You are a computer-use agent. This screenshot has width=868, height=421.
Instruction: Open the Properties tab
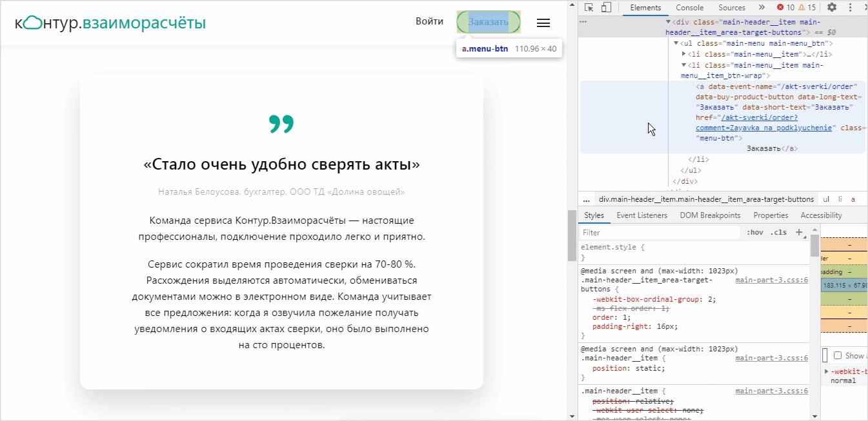[x=771, y=215]
